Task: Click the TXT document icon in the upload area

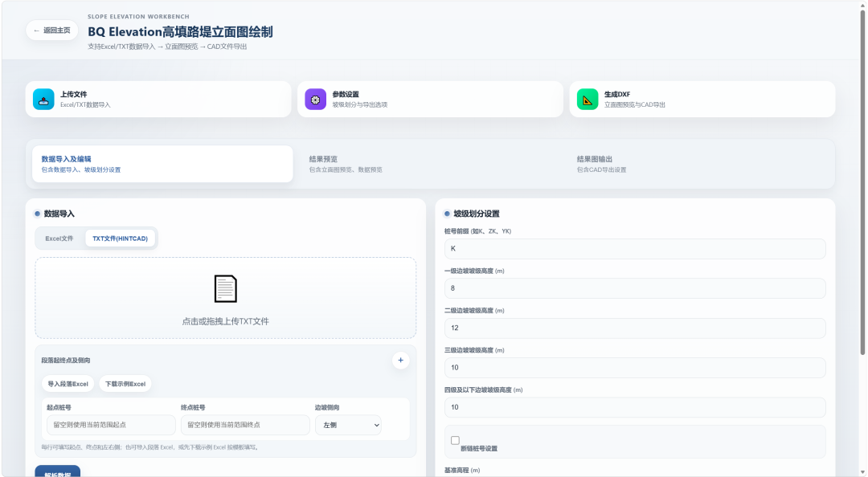Action: click(x=225, y=289)
